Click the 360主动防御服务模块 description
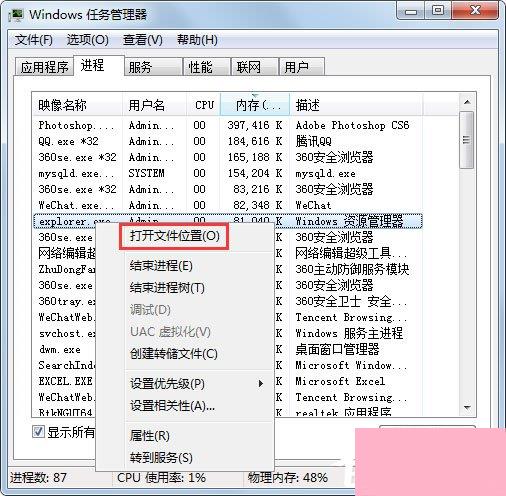The image size is (506, 496). tap(352, 269)
